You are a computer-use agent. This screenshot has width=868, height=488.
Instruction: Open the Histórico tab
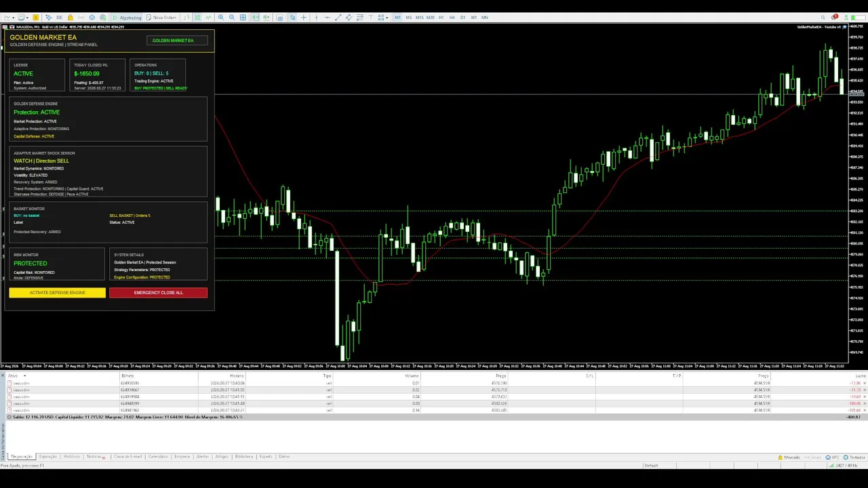72,457
